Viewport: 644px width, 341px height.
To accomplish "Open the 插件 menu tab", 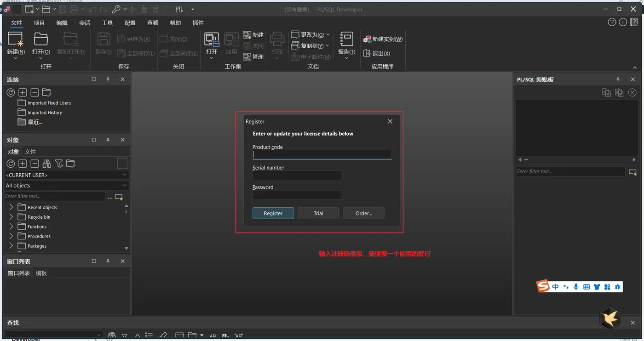I will point(198,23).
